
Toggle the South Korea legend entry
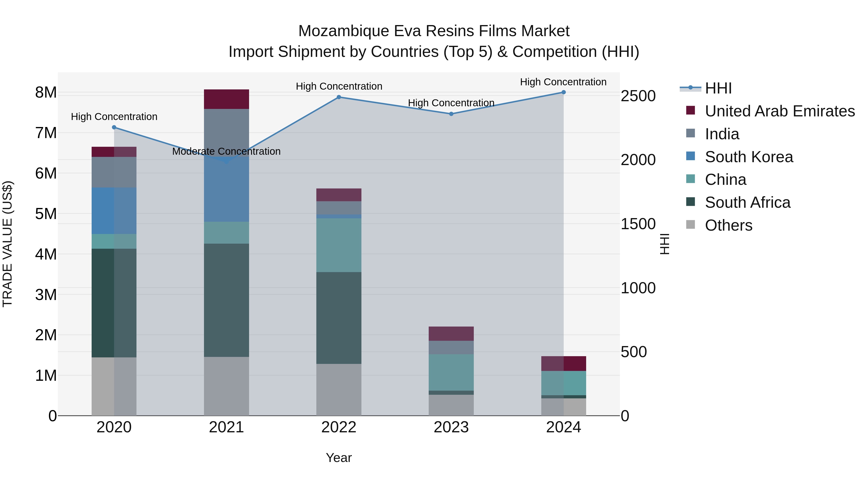[740, 157]
